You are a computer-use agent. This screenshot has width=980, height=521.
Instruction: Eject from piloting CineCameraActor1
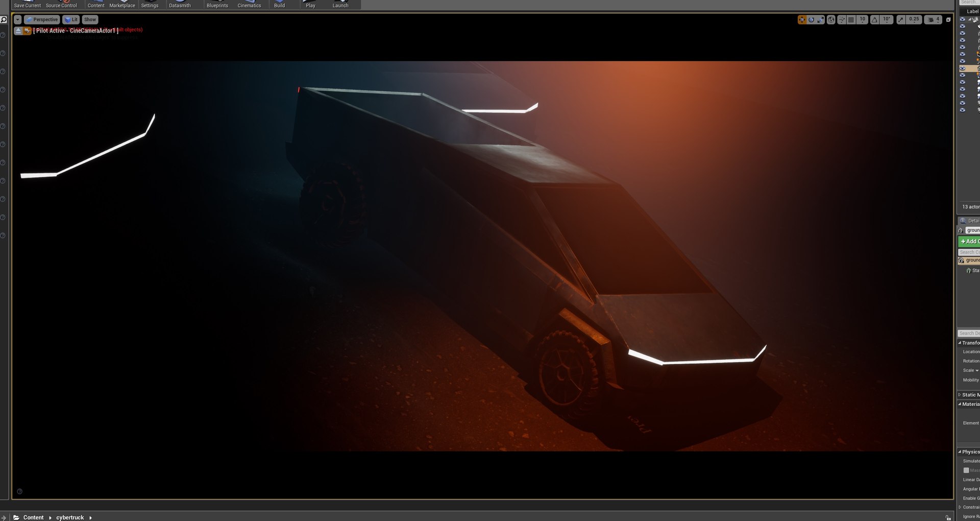point(18,31)
